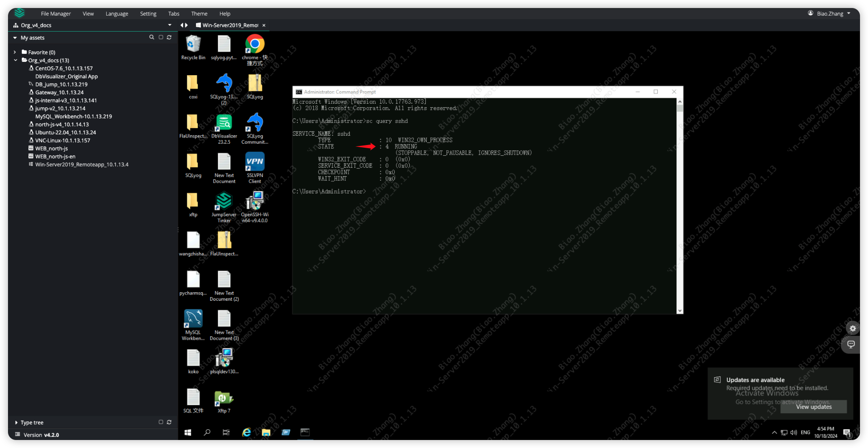Open the Theme menu
This screenshot has width=868, height=448.
[x=199, y=14]
